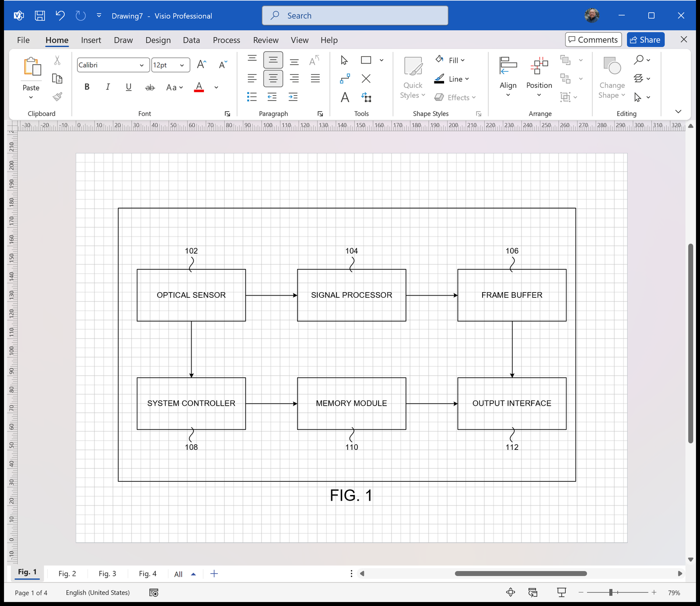The height and width of the screenshot is (606, 700).
Task: Open the Position dropdown
Action: [x=539, y=77]
